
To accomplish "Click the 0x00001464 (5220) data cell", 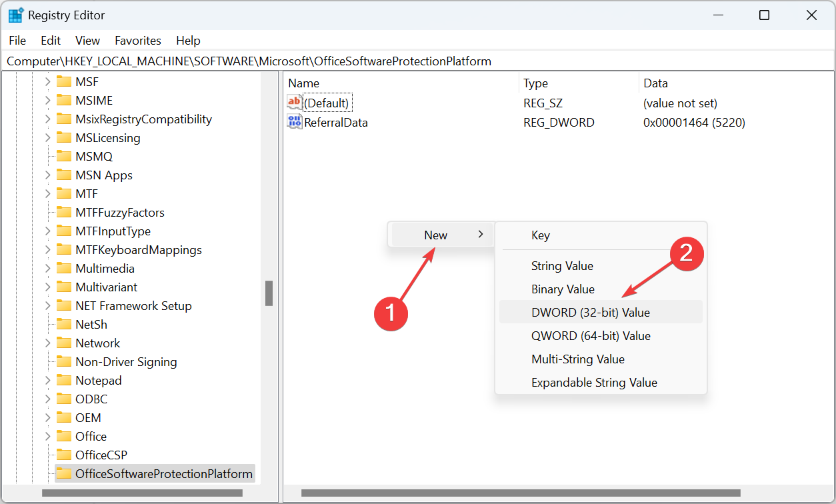I will [694, 123].
